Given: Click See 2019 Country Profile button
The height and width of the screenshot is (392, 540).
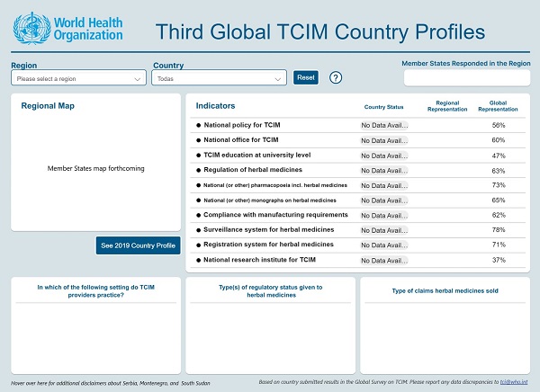Looking at the screenshot, I should [x=139, y=245].
